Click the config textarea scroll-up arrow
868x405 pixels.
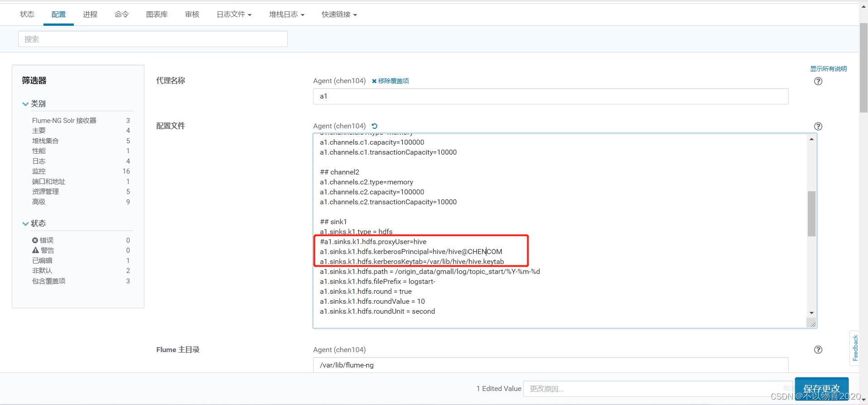point(811,139)
